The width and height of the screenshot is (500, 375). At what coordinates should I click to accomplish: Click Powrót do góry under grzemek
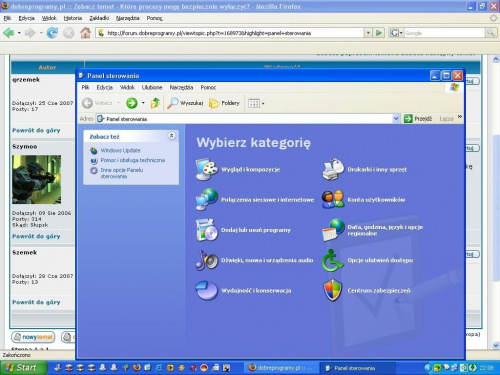[36, 130]
